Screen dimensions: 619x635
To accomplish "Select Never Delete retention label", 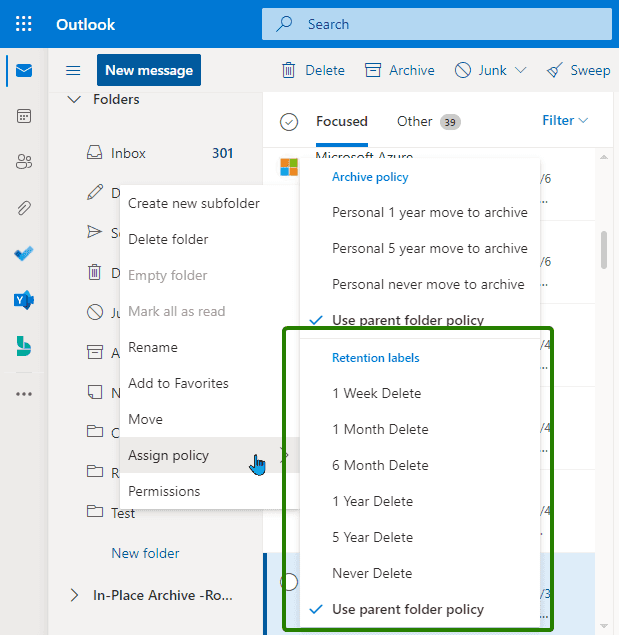I will [420, 573].
